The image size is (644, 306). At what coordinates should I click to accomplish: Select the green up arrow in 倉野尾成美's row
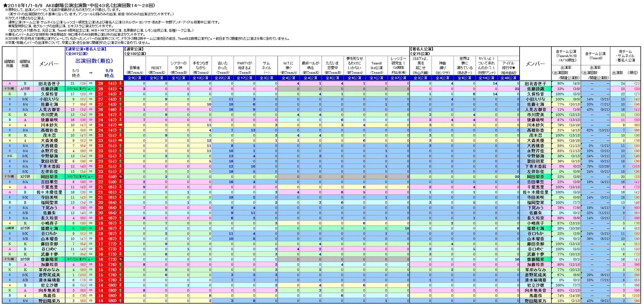[x=121, y=275]
